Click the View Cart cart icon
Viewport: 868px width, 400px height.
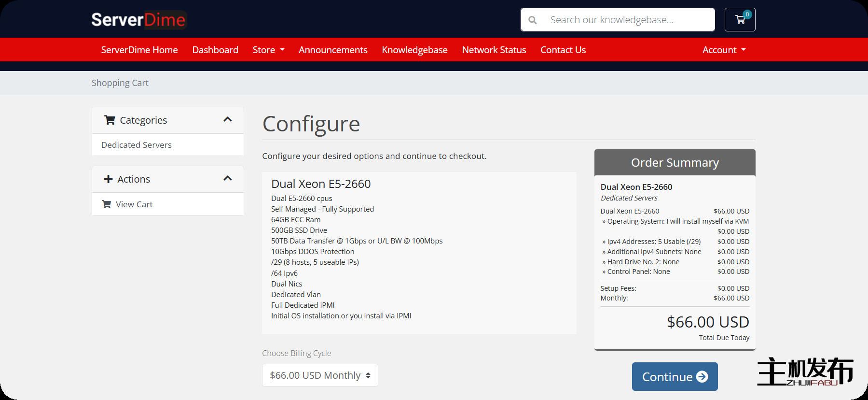pos(107,204)
